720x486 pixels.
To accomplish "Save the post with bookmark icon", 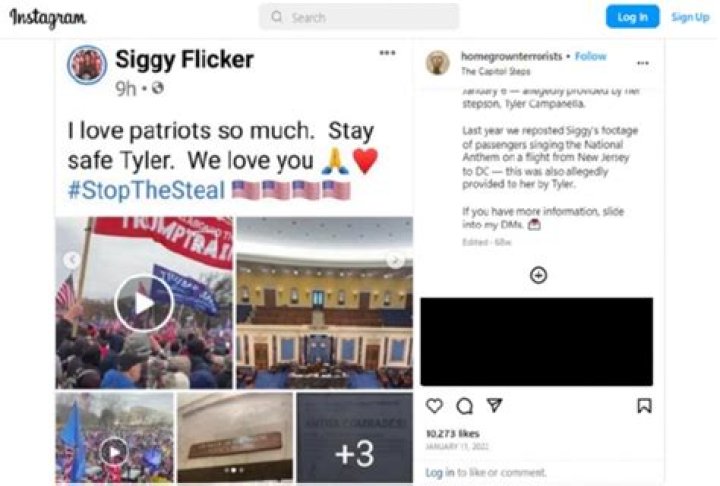I will coord(644,405).
